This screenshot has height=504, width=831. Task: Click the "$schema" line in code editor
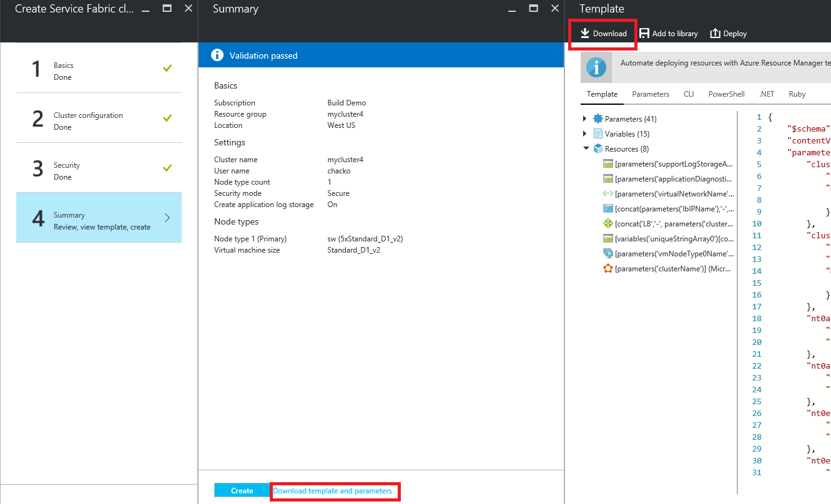(x=809, y=129)
